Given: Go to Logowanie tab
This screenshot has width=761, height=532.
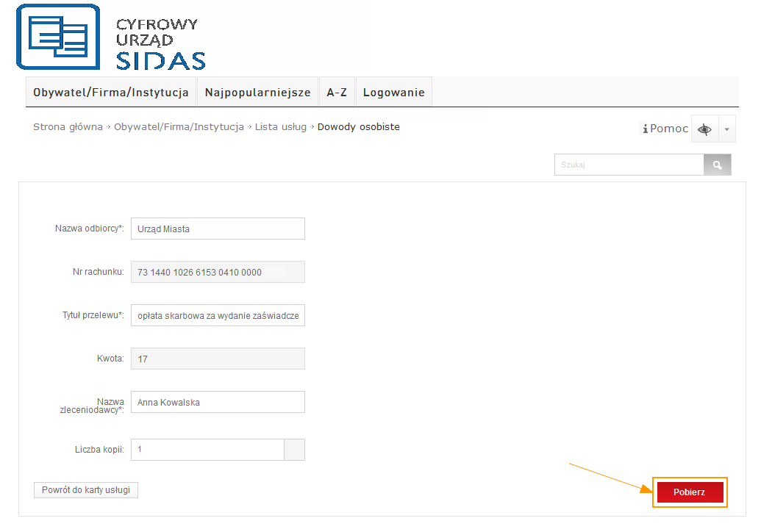Looking at the screenshot, I should click(x=394, y=93).
